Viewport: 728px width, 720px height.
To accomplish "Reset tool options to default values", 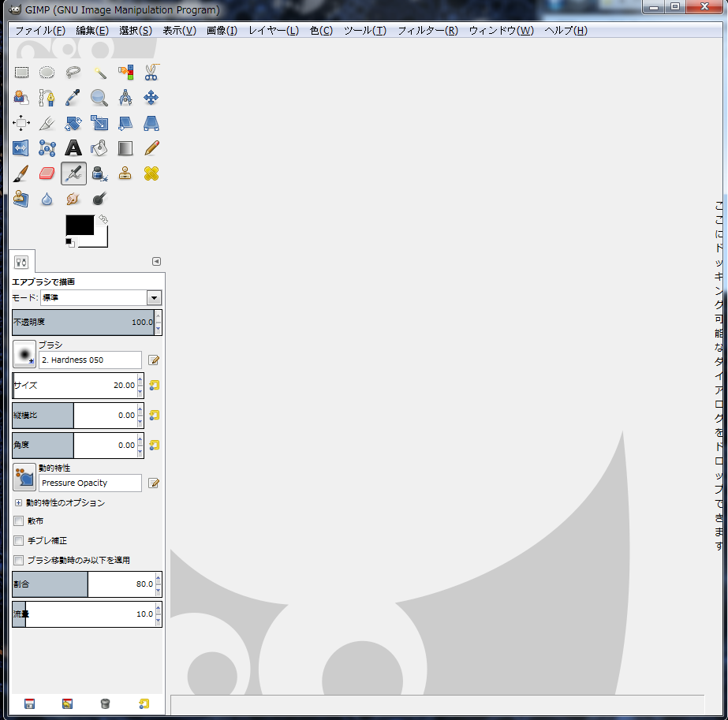I will (144, 703).
